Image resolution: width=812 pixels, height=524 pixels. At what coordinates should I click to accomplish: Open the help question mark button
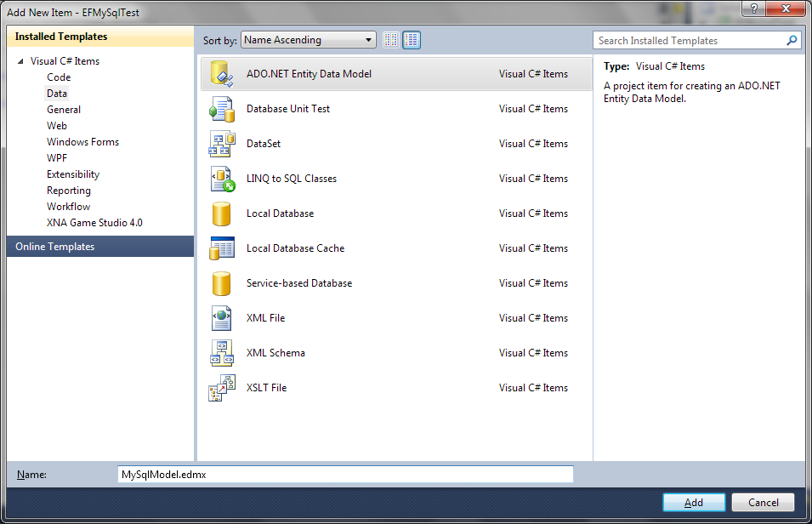pos(754,9)
